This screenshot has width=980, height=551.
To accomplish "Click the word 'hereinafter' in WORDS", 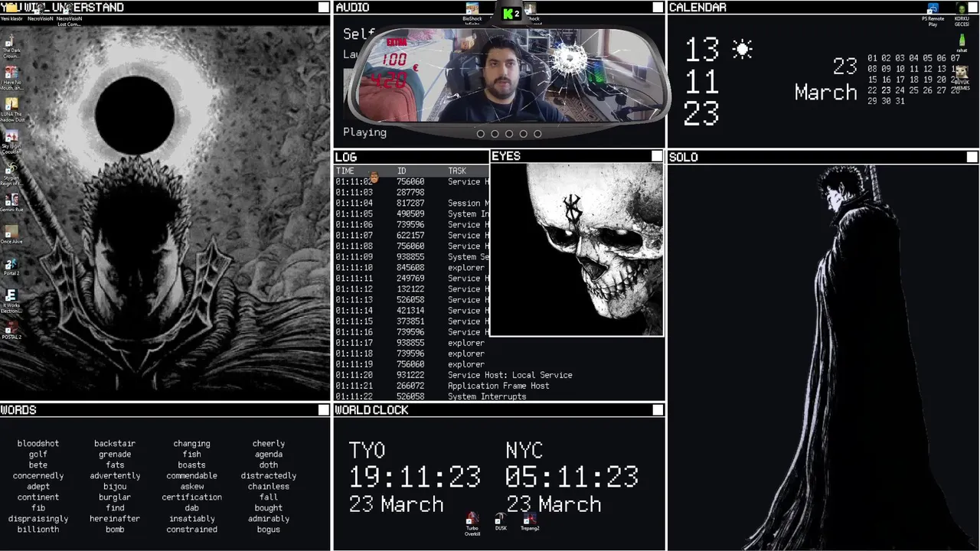I will pyautogui.click(x=115, y=518).
